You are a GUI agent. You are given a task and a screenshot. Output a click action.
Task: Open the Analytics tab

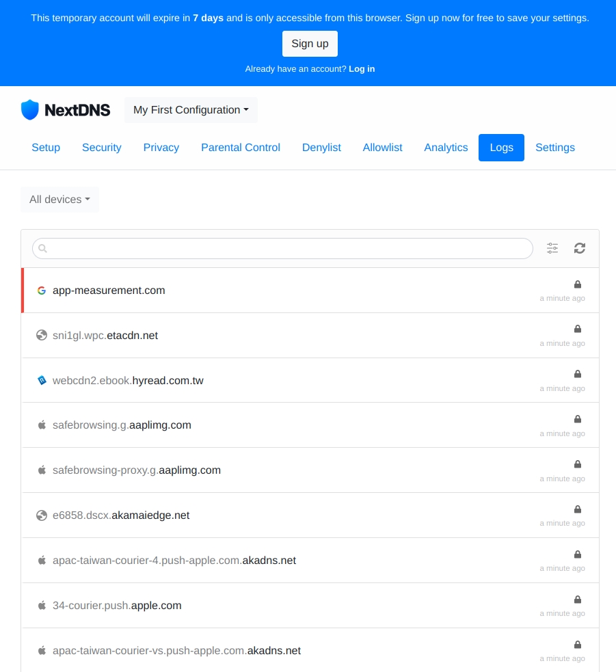click(x=446, y=148)
